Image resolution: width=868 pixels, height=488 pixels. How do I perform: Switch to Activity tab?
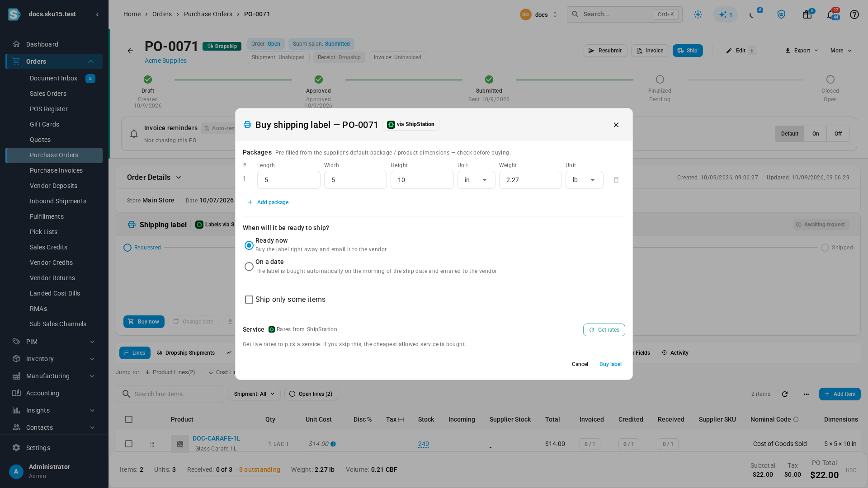[675, 353]
